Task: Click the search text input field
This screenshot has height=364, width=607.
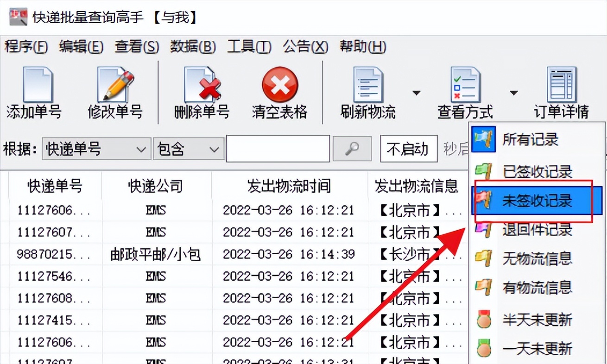Action: point(277,148)
